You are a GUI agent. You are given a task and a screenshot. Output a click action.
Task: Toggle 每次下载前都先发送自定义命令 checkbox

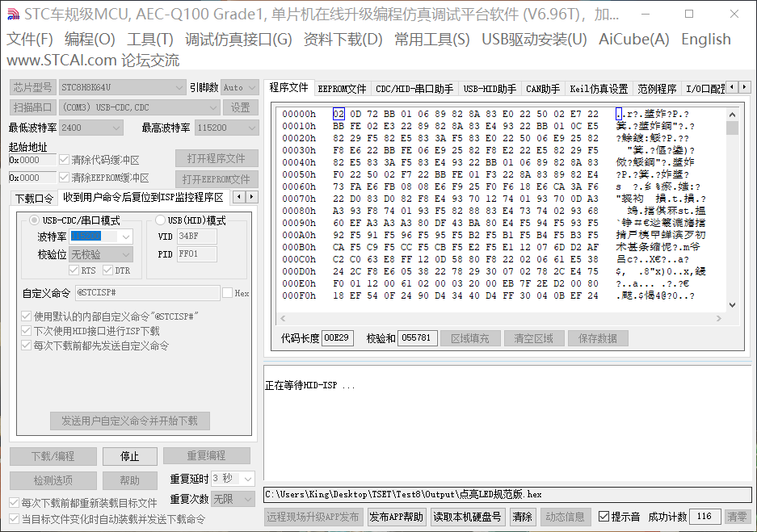[26, 346]
